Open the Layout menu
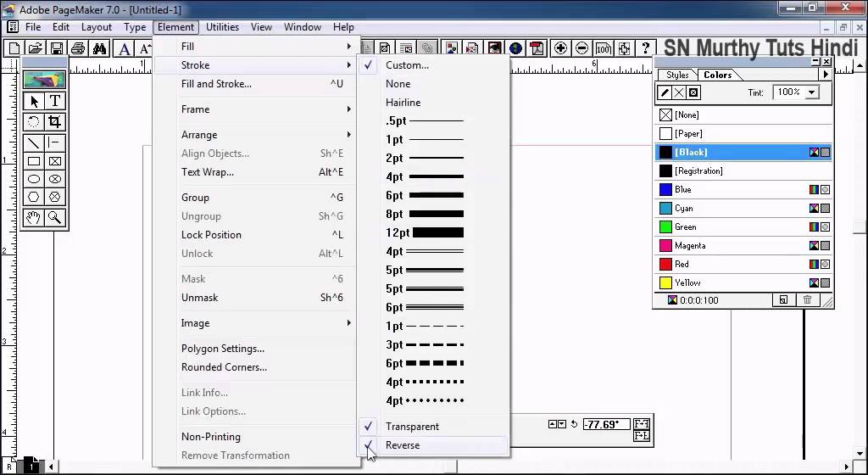This screenshot has height=475, width=868. click(97, 27)
